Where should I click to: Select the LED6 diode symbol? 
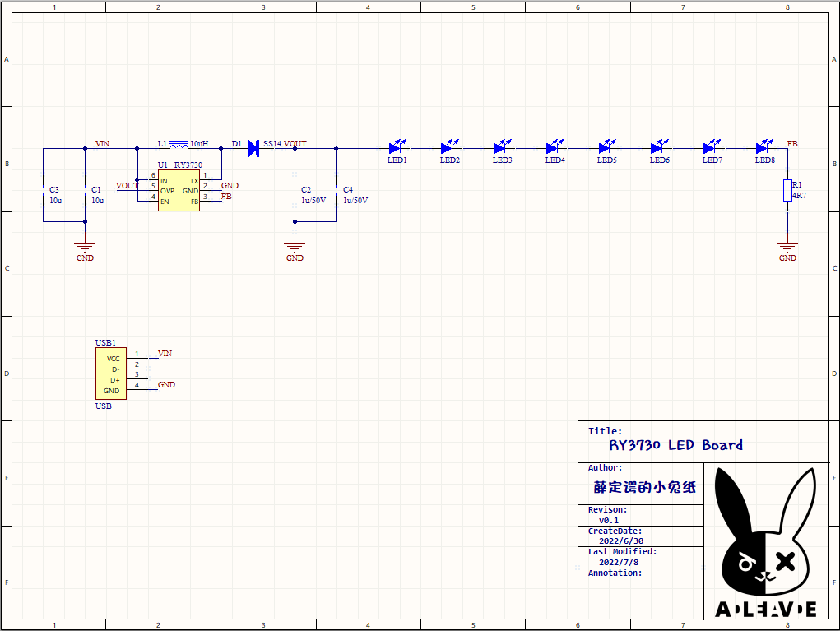pyautogui.click(x=657, y=148)
